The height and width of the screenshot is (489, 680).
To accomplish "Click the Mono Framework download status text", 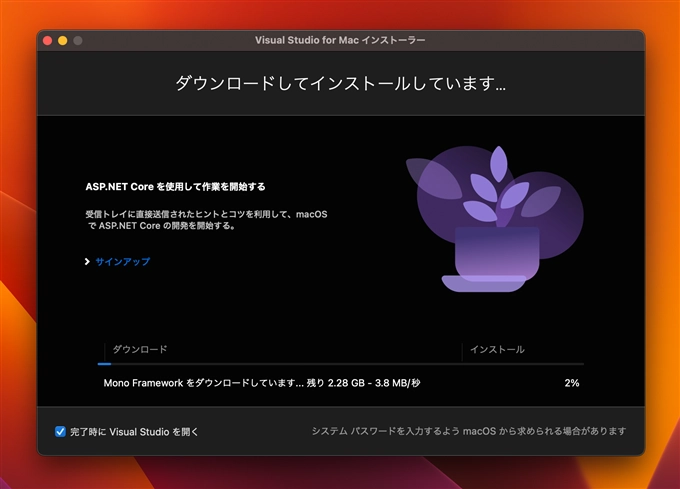I will coord(262,383).
